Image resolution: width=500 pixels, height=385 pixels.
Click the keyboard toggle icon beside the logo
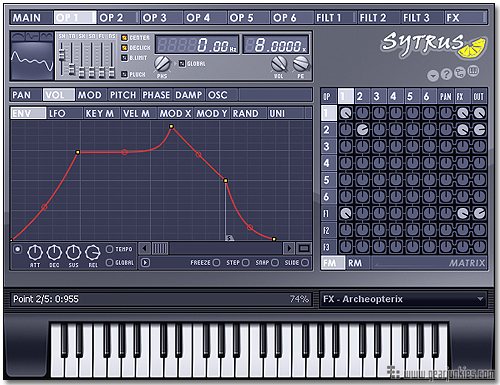[473, 71]
